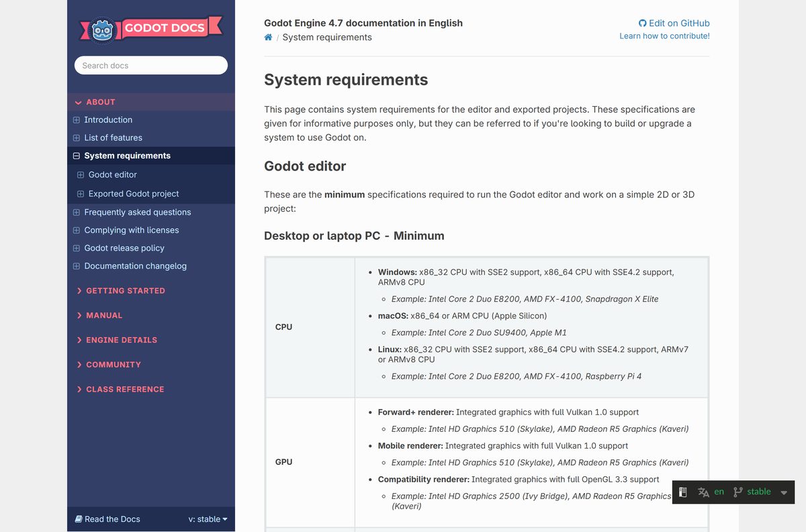Click the 'CPU' table row header
Image resolution: width=806 pixels, height=532 pixels.
(x=283, y=327)
